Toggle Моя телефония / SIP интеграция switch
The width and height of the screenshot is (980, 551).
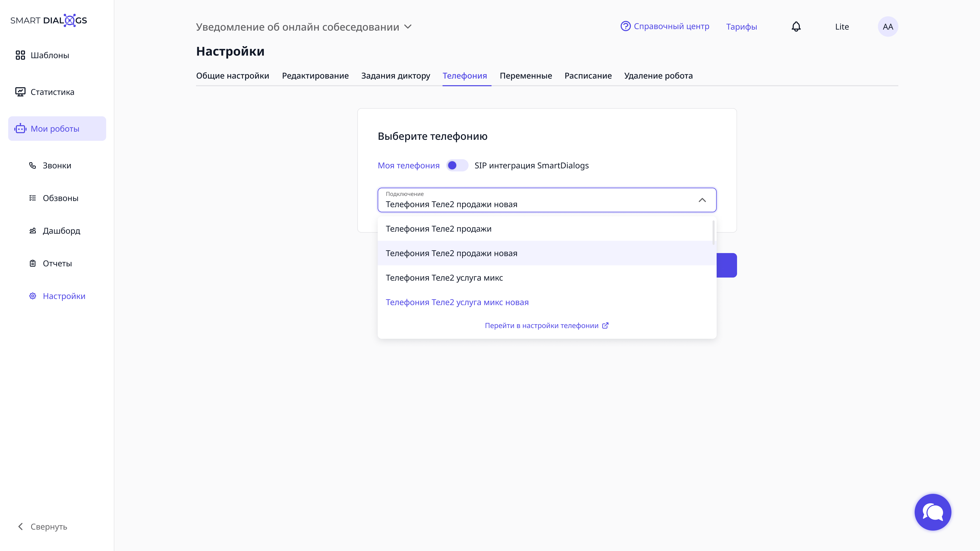pos(457,165)
